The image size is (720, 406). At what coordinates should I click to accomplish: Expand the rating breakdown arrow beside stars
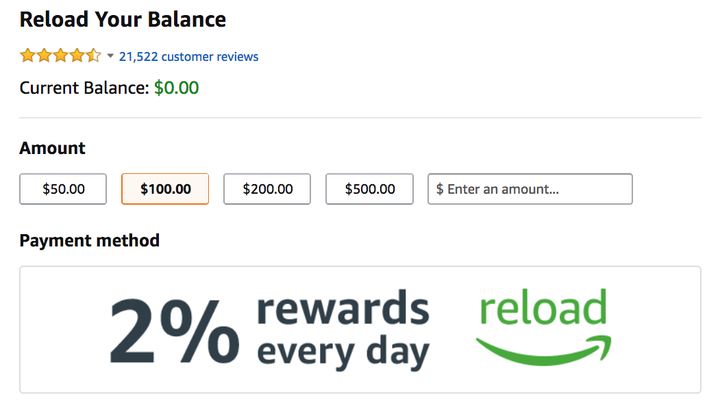(110, 56)
